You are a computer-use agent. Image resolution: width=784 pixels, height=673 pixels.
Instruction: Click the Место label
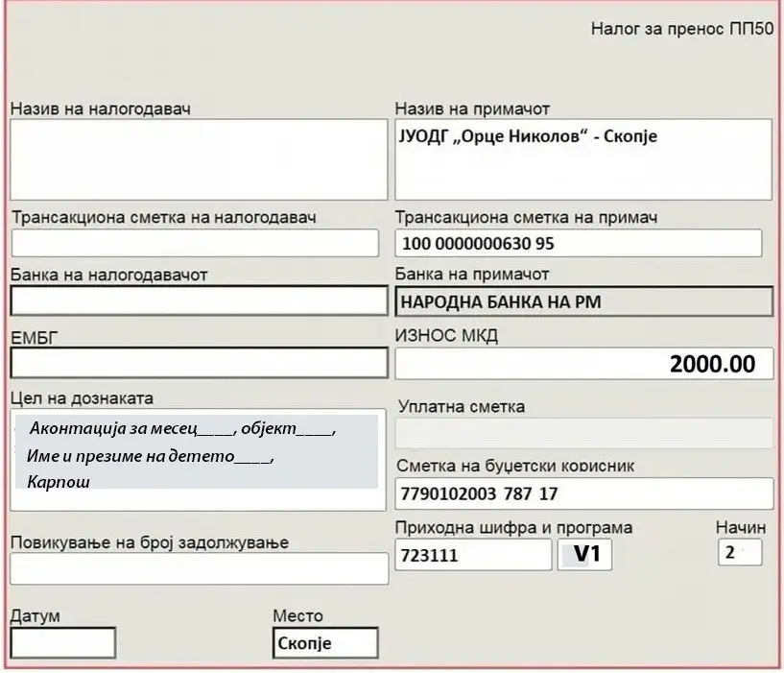[x=298, y=615]
